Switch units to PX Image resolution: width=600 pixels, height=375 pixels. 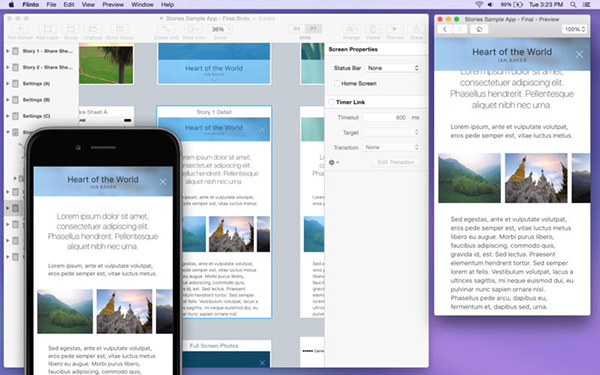click(297, 29)
